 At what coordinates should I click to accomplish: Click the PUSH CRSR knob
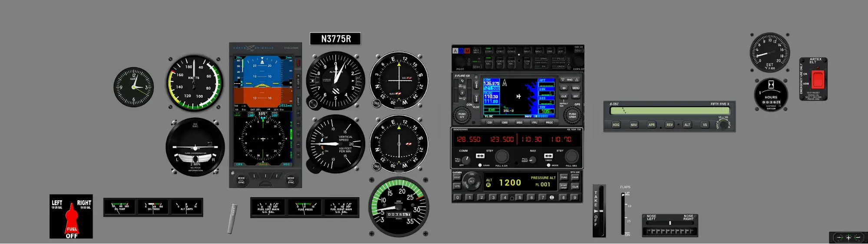pos(572,115)
